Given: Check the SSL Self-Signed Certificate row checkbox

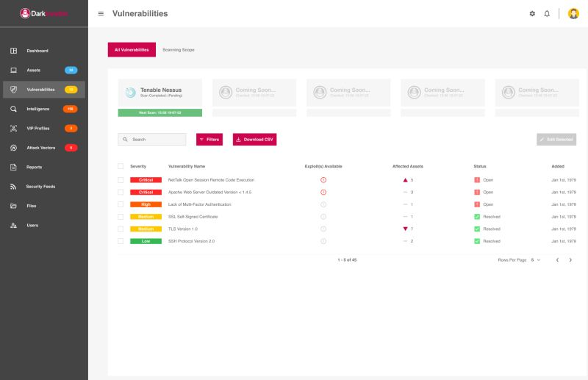Looking at the screenshot, I should tap(121, 217).
